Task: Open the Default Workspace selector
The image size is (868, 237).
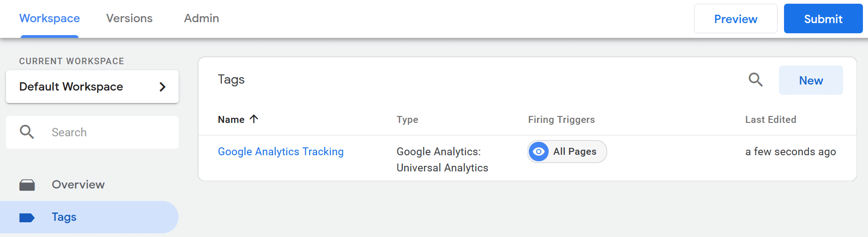Action: point(92,87)
